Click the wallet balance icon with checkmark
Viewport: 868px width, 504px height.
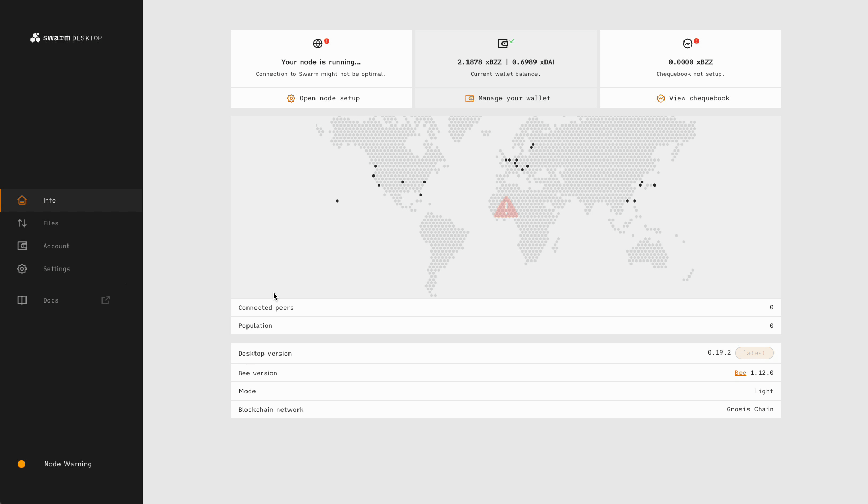[x=503, y=44]
